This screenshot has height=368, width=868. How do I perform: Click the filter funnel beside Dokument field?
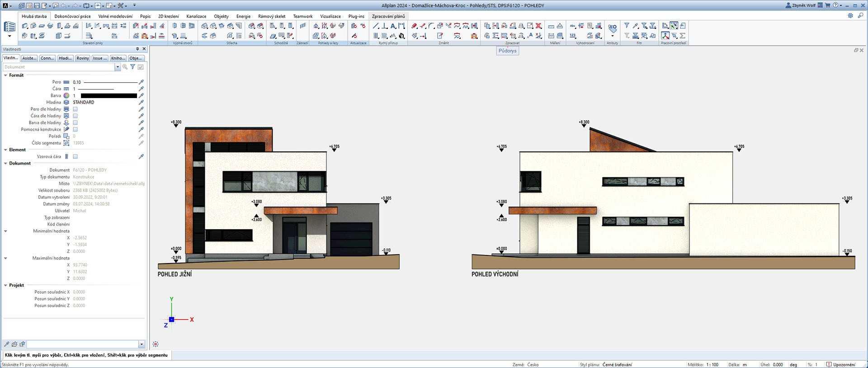pos(132,67)
